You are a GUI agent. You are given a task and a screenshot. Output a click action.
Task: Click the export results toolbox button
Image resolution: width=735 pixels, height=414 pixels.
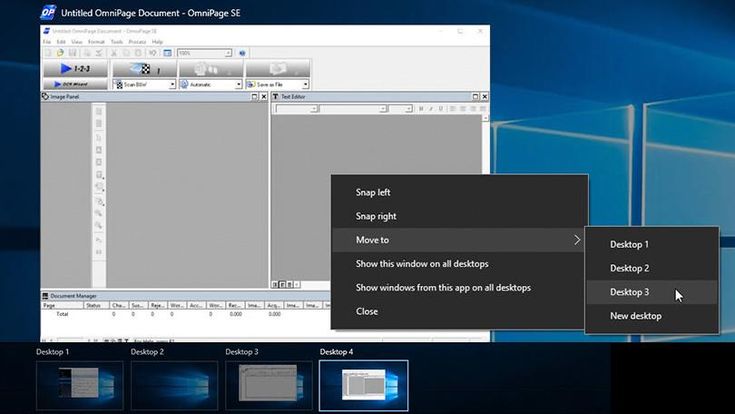278,69
